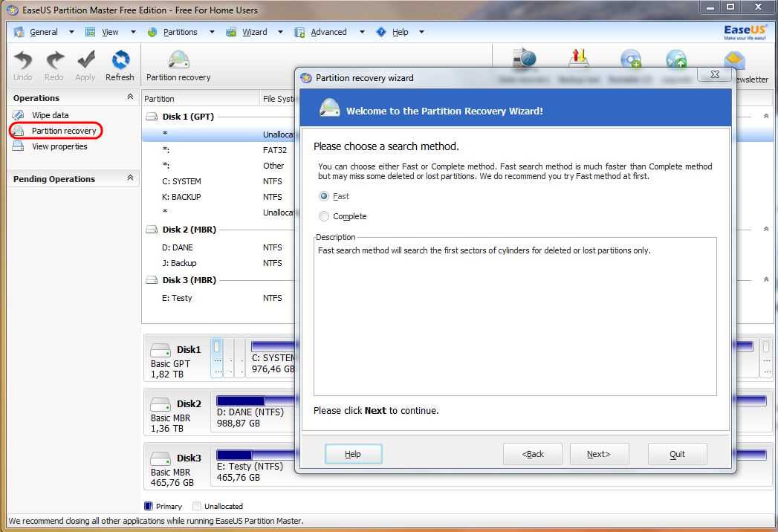Click the Disk 2 (MBR) list icon
Image resolution: width=778 pixels, height=532 pixels.
(152, 230)
